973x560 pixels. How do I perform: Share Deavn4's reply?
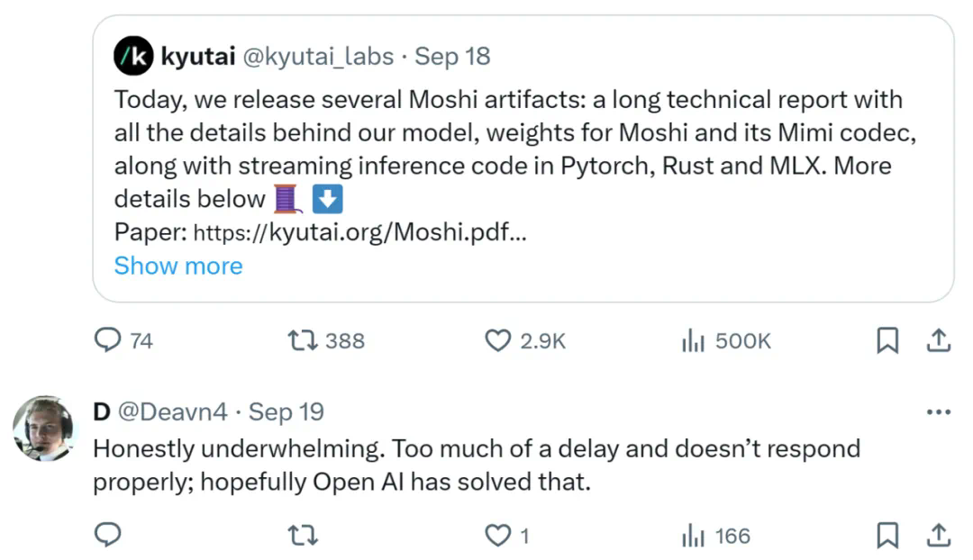tap(937, 536)
